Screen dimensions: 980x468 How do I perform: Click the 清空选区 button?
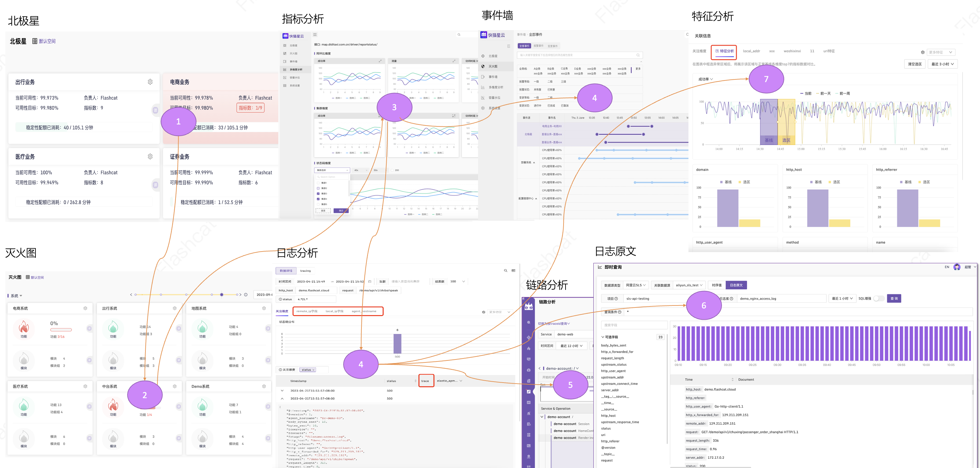pos(914,64)
